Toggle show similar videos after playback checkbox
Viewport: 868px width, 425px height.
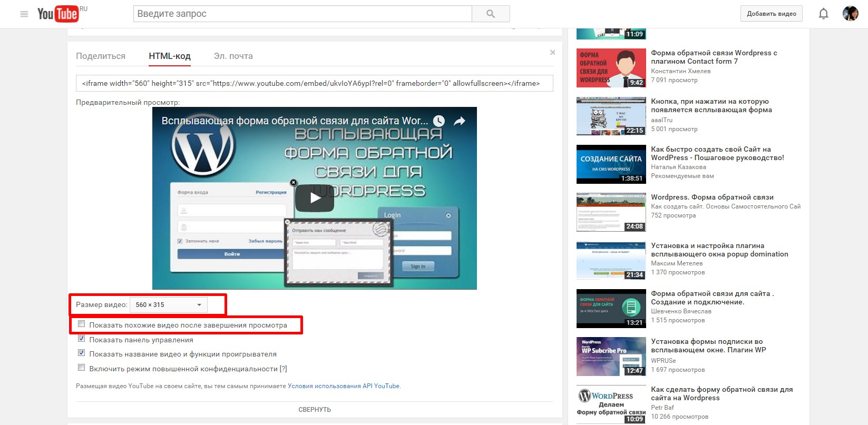pos(82,324)
